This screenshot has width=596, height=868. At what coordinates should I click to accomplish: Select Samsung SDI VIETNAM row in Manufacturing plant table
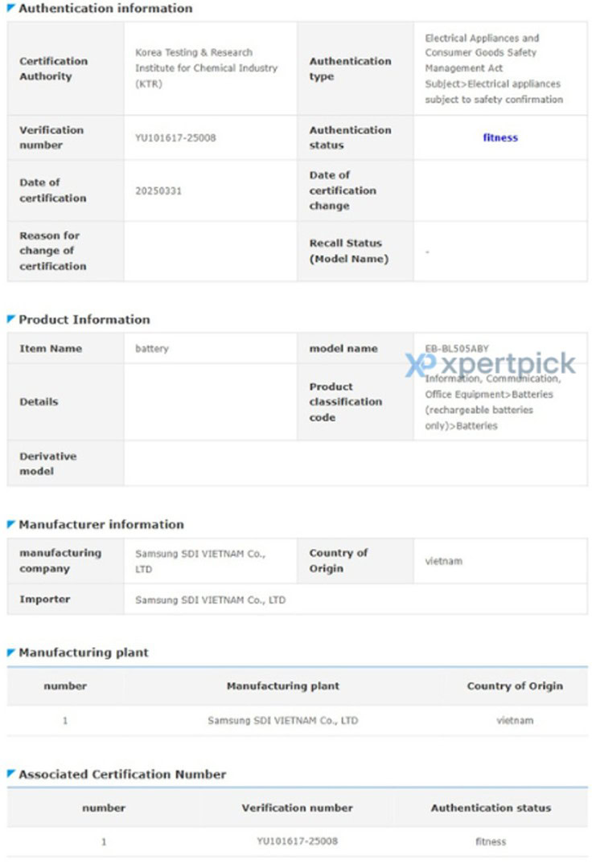pos(282,720)
